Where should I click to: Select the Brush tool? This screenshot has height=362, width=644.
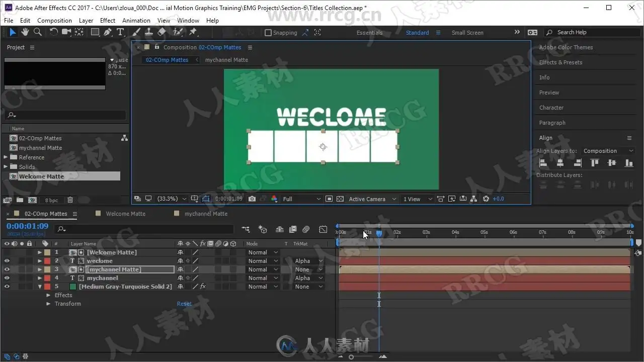coord(136,32)
